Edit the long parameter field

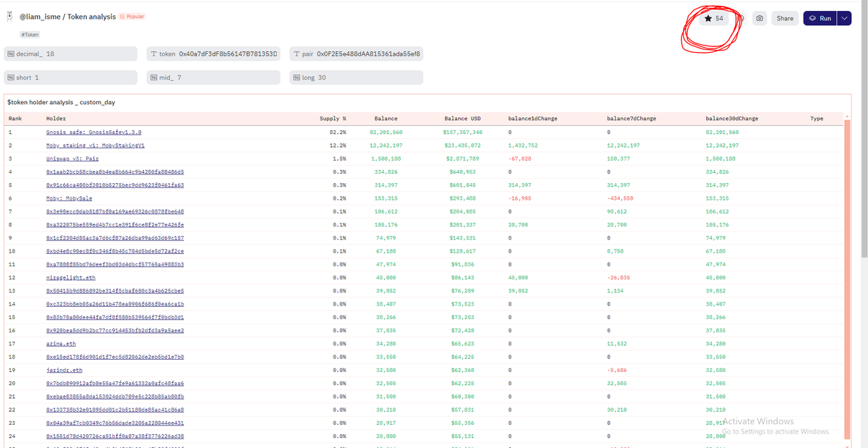[357, 77]
